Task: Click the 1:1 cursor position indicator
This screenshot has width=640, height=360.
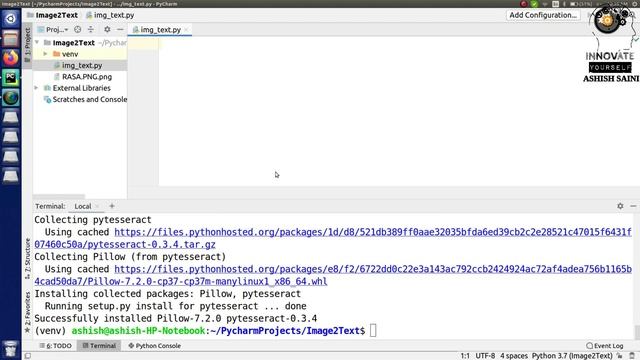Action: pos(465,356)
